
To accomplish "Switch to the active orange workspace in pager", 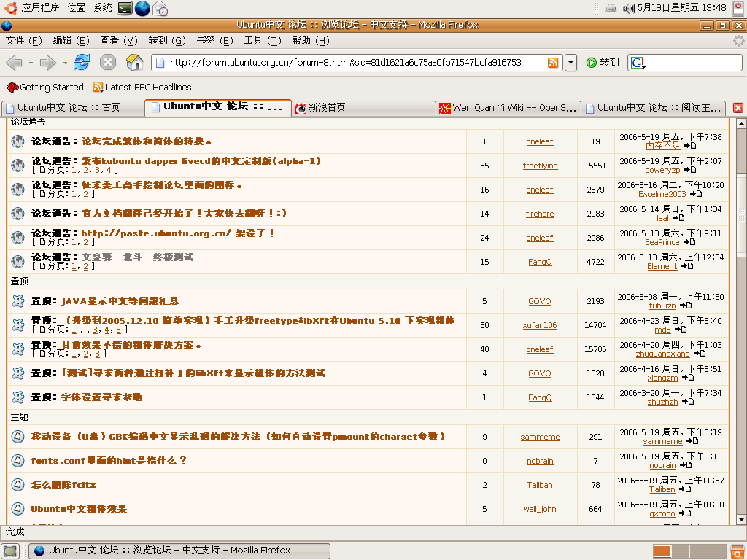I will [x=662, y=551].
